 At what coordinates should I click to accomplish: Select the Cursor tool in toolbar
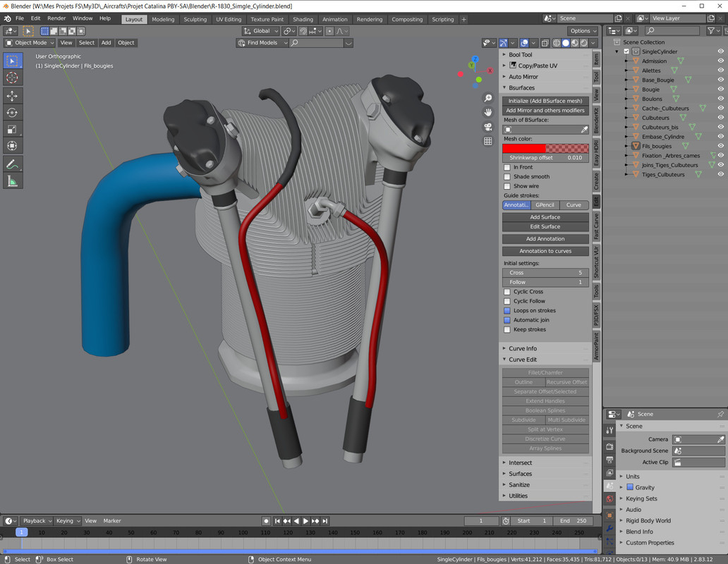pyautogui.click(x=12, y=78)
